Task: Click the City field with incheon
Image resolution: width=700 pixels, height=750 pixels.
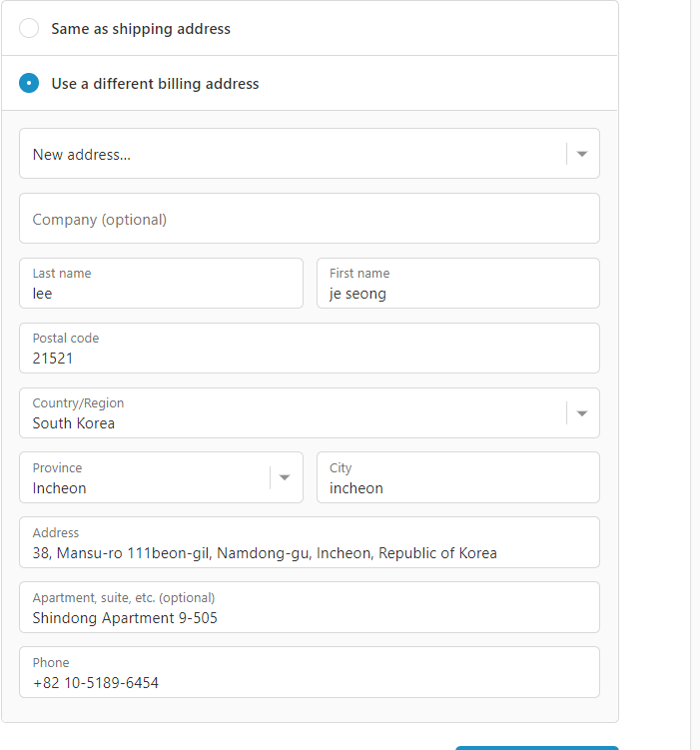Action: 458,477
